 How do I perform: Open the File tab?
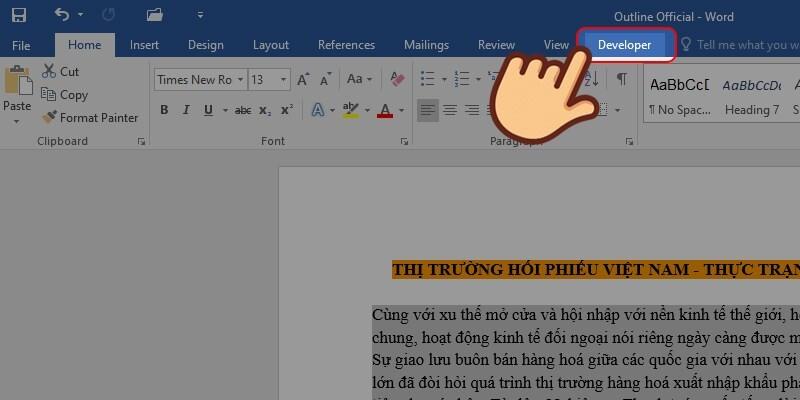click(x=21, y=45)
